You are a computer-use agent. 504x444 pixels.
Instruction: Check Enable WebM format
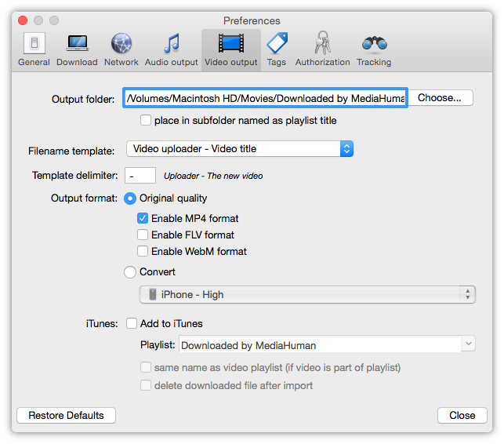point(143,251)
